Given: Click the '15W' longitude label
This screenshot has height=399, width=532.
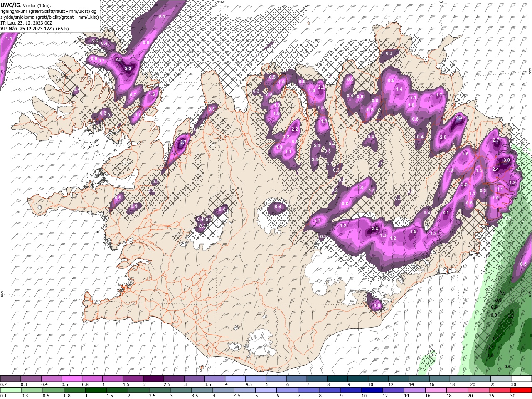Looking at the screenshot, I should (x=440, y=2).
